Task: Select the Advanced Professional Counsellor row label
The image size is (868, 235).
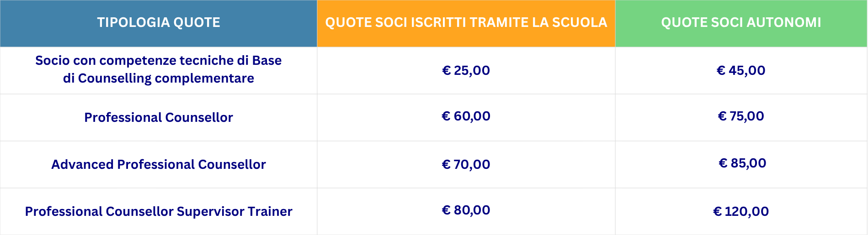Action: pos(158,164)
